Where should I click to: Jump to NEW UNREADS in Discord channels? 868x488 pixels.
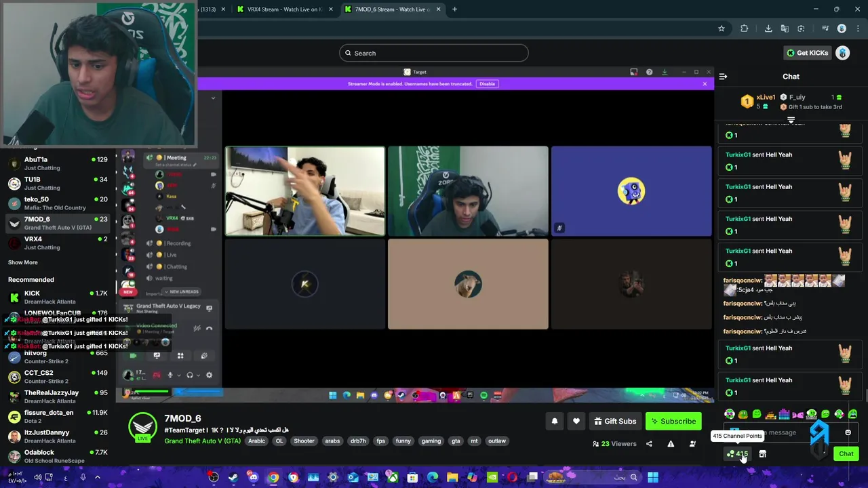pos(181,291)
